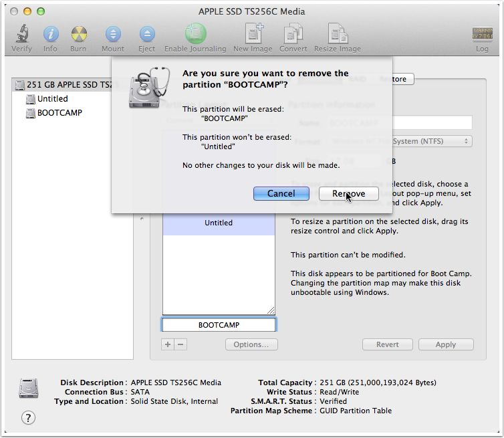Remove the partition with the minus button

(180, 344)
